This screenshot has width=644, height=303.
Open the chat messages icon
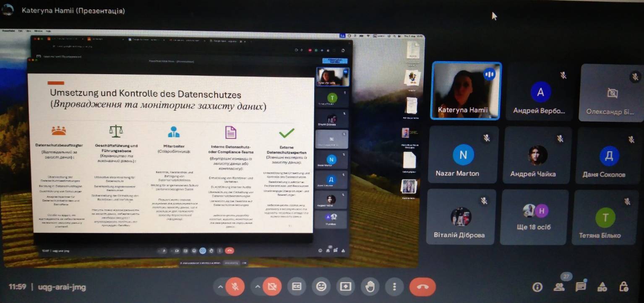[x=581, y=287]
